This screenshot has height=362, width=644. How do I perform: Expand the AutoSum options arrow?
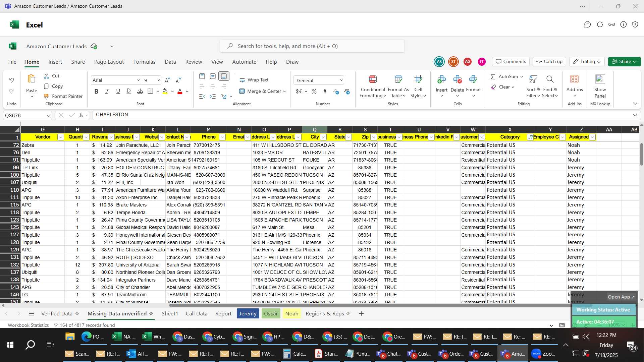point(522,77)
